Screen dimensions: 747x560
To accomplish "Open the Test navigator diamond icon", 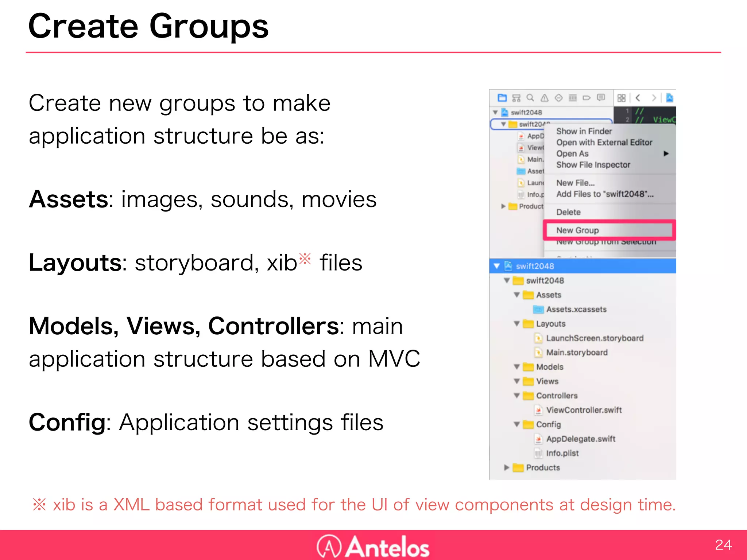I will 558,98.
